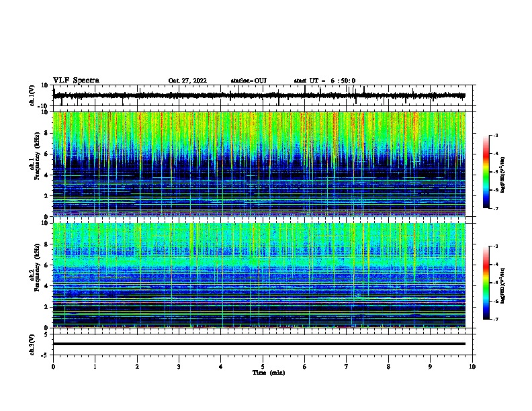532x411 pixels.
Task: Click the "4" kHz tick on ch.1 spectrogram
Action: 46,175
